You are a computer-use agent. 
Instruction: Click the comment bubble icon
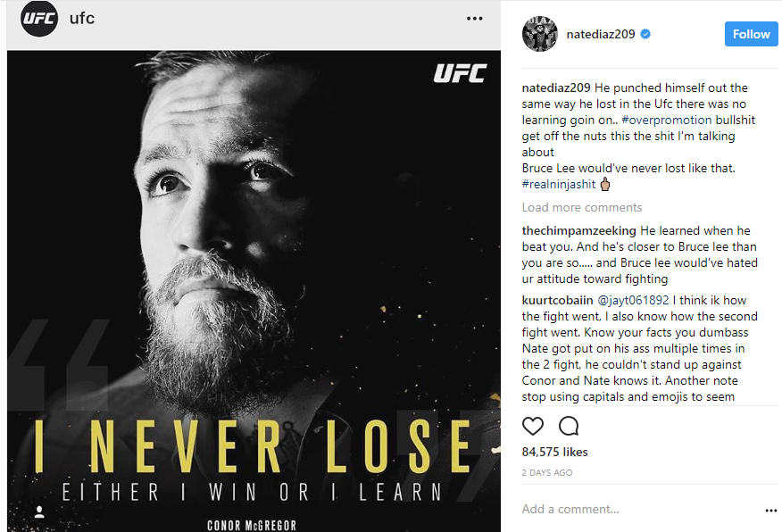tap(569, 427)
